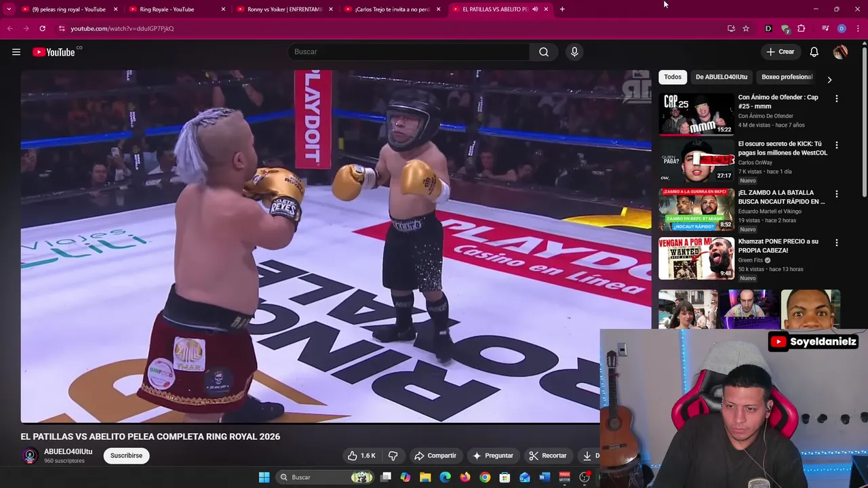The width and height of the screenshot is (868, 488).
Task: Click the black D extension icon
Action: click(x=768, y=28)
